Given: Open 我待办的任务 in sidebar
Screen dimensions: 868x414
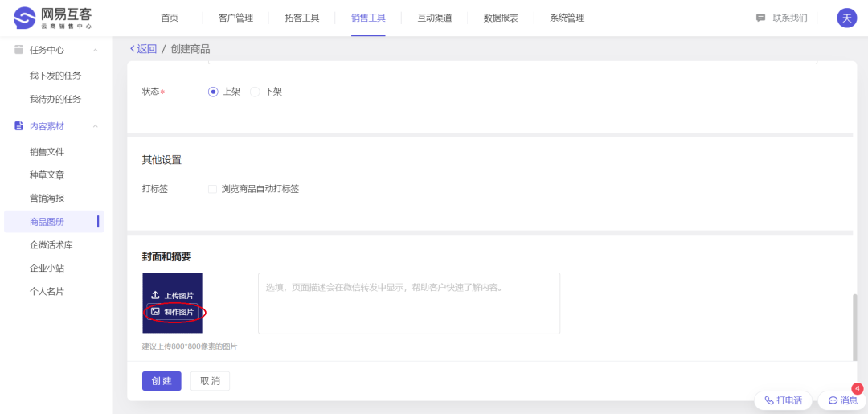Looking at the screenshot, I should [55, 99].
